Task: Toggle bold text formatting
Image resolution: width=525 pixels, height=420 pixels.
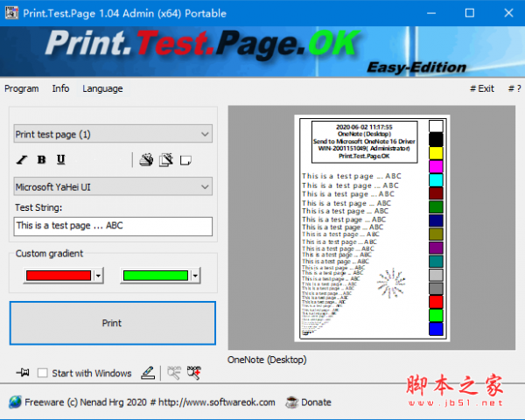Action: (41, 160)
